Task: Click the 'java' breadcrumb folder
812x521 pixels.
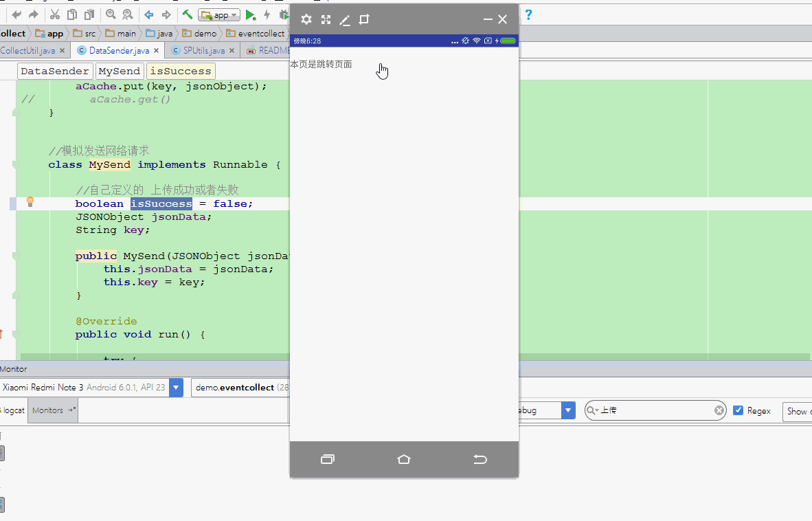Action: coord(159,34)
